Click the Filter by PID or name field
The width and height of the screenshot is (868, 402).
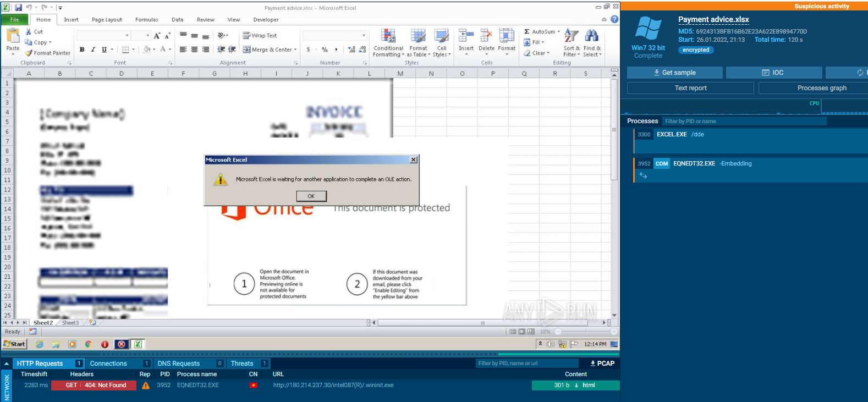tap(744, 122)
